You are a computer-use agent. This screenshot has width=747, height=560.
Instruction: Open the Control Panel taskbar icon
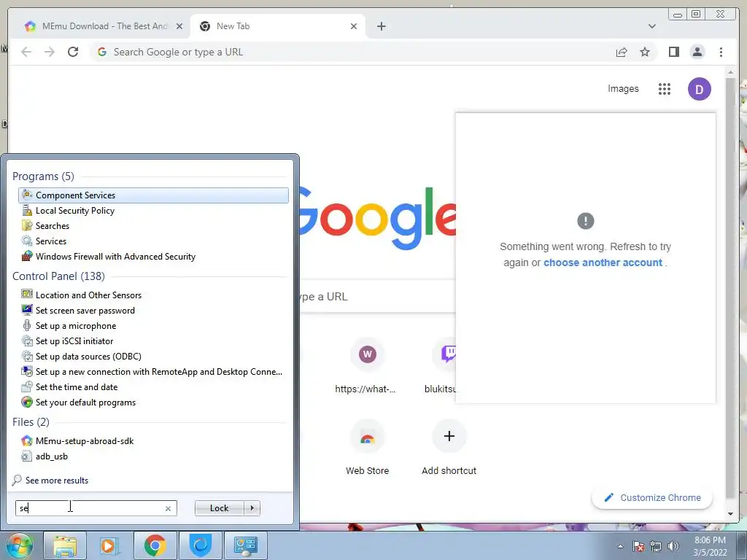(246, 545)
